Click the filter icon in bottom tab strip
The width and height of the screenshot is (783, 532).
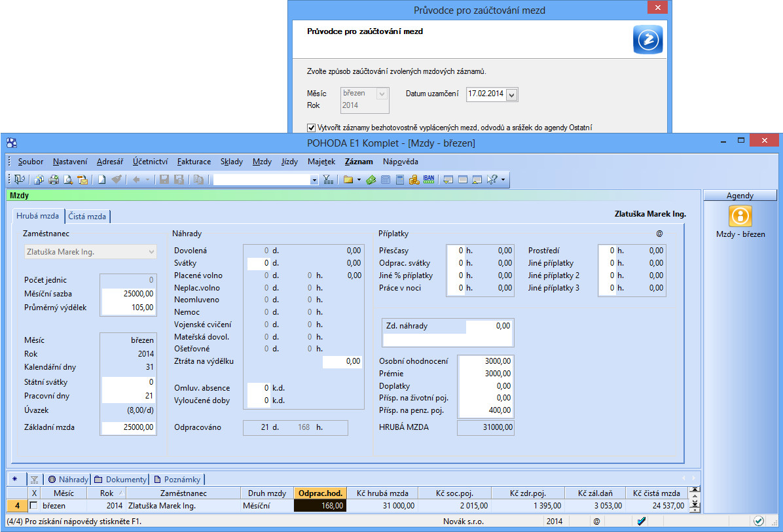tap(35, 480)
